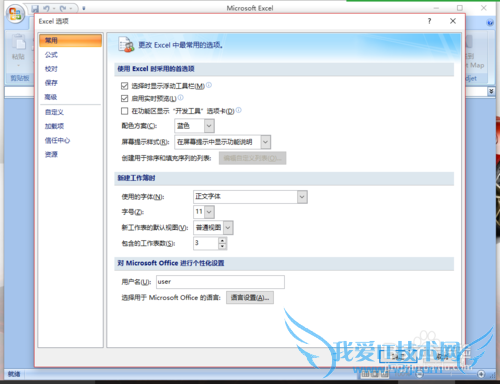Click the Save icon in Quick Access Toolbar

pos(35,8)
